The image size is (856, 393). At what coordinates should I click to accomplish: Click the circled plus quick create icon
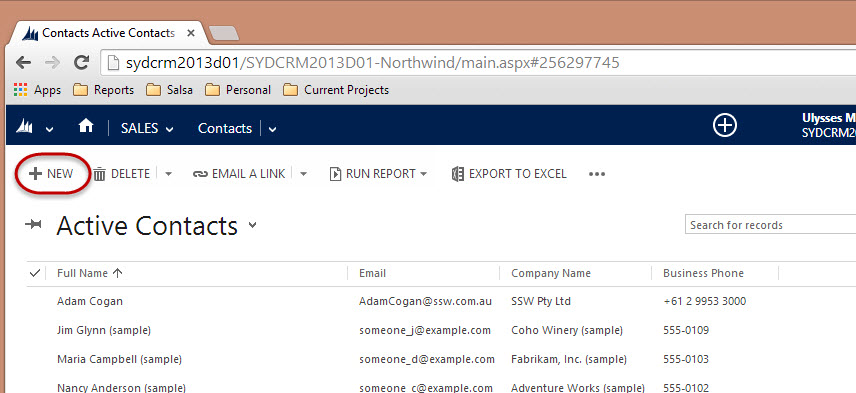724,126
